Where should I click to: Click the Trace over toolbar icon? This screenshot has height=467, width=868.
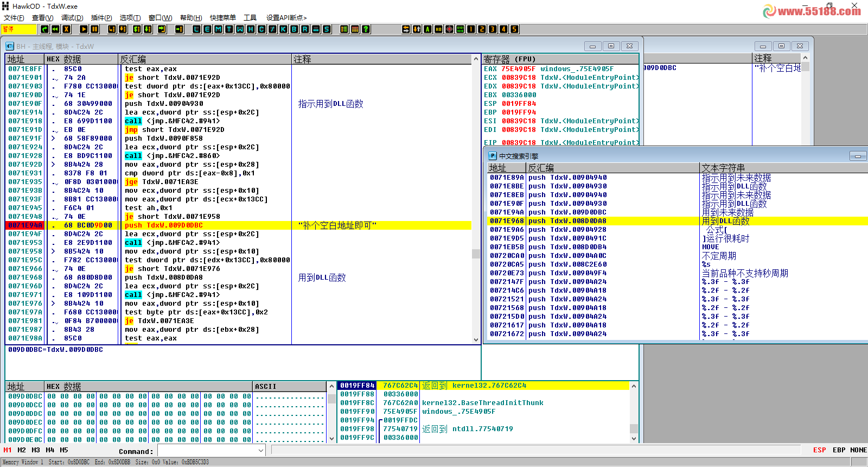click(x=148, y=29)
